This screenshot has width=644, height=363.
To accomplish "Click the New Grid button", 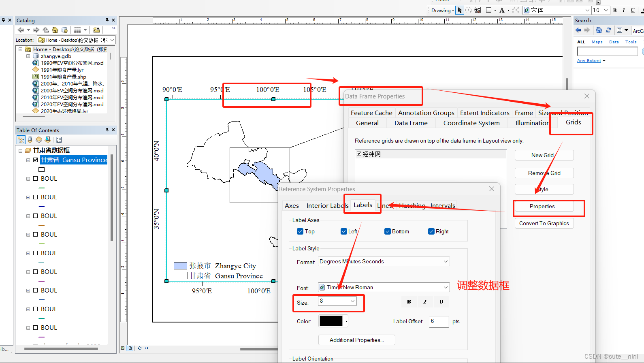I will pos(544,155).
